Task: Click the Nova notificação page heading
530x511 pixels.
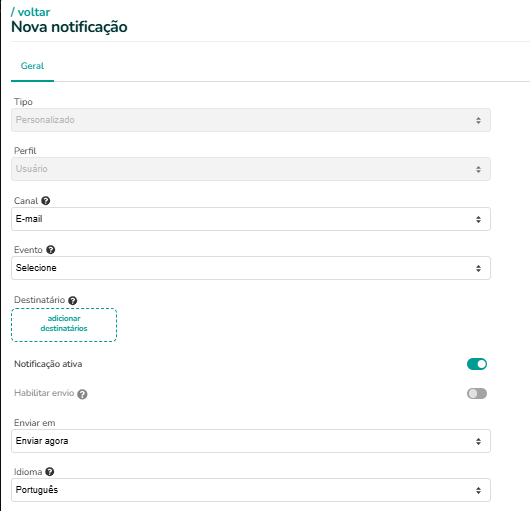Action: pos(69,27)
